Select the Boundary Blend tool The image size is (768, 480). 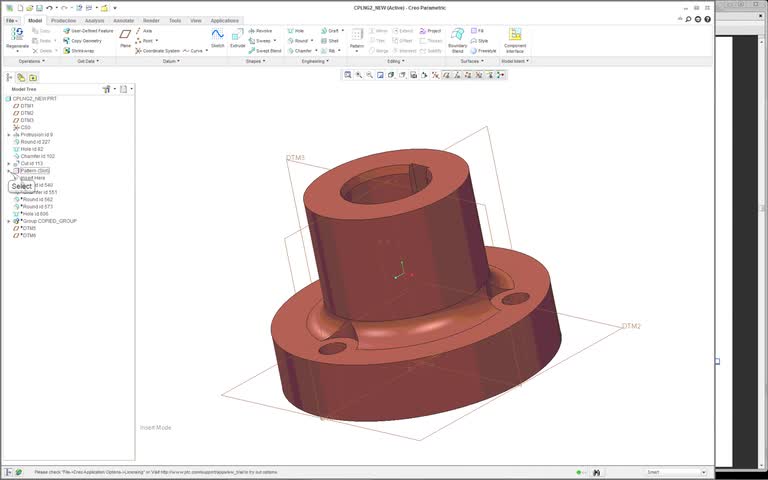coord(457,39)
